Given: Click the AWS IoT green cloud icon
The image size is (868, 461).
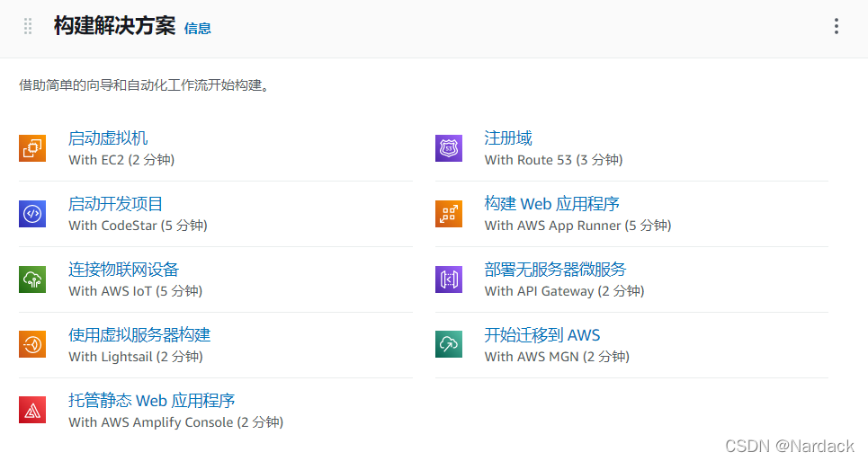Looking at the screenshot, I should click(x=32, y=279).
